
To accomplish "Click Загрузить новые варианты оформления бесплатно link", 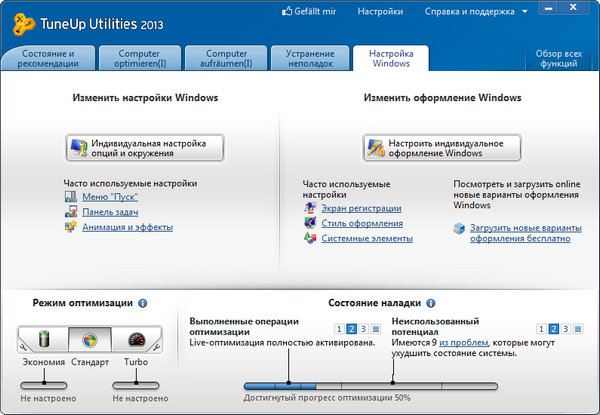I will point(526,233).
